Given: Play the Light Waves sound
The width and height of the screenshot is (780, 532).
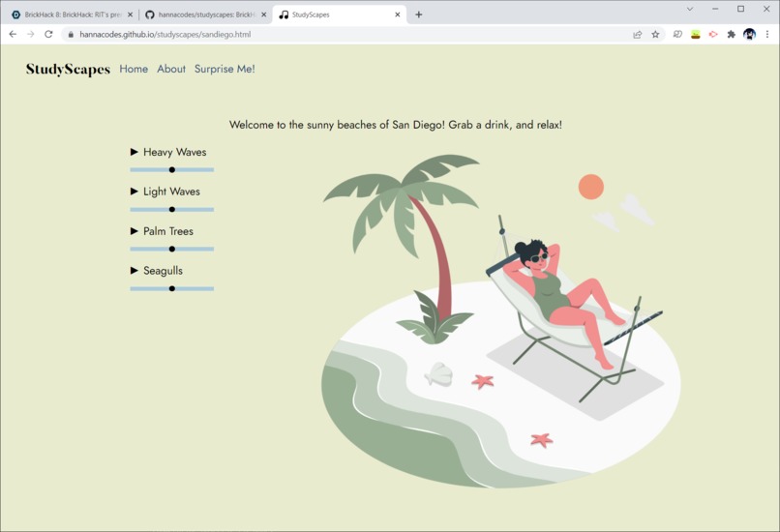Looking at the screenshot, I should (x=134, y=191).
